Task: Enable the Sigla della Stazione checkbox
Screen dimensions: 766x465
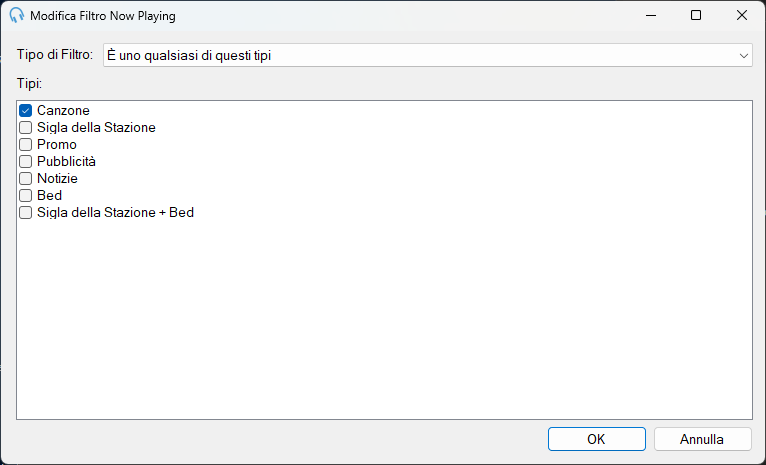Action: (25, 127)
